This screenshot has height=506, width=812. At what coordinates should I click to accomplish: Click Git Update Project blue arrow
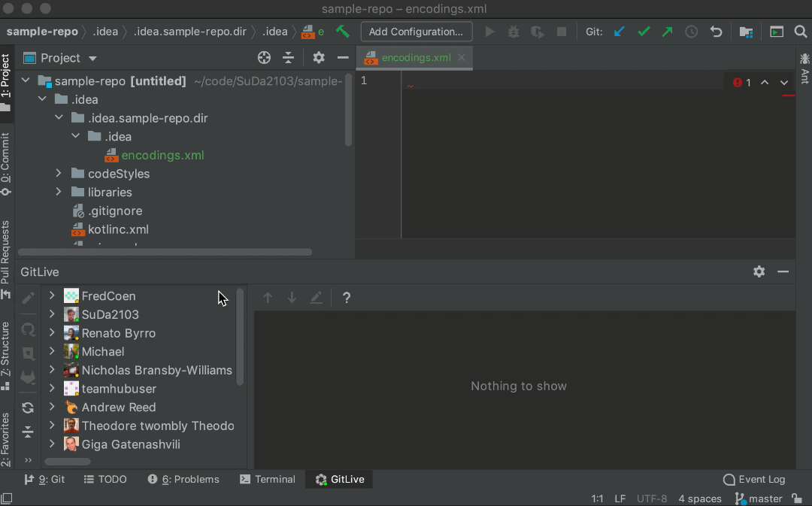[619, 32]
